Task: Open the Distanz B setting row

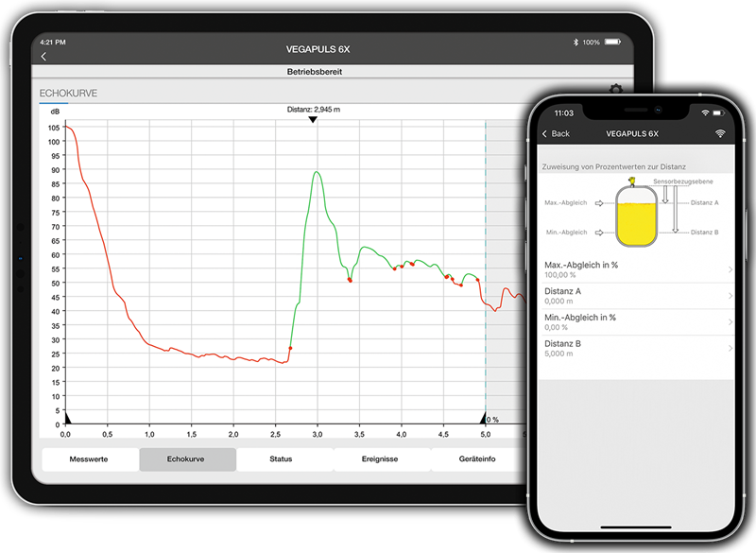Action: pyautogui.click(x=635, y=349)
